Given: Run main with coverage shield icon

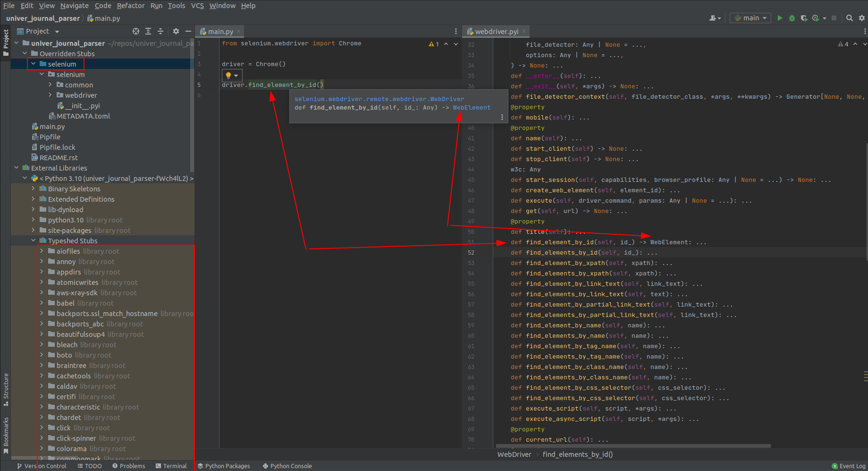Looking at the screenshot, I should 804,18.
